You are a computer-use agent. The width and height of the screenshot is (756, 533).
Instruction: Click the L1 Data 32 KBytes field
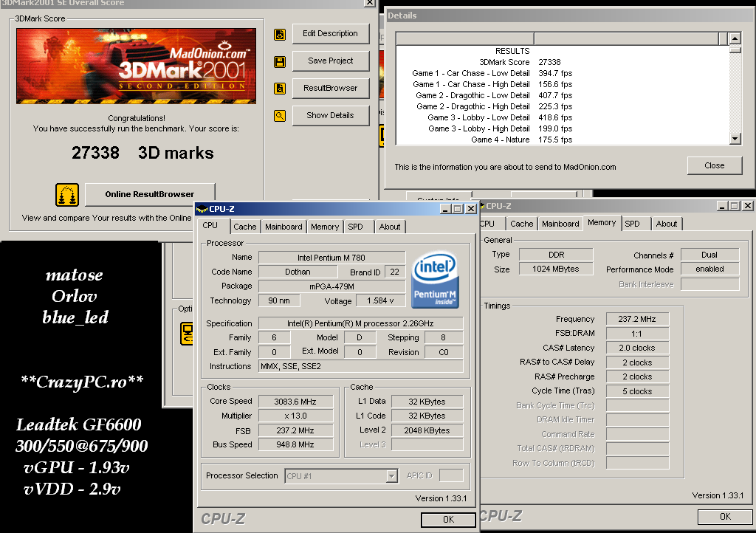click(x=427, y=402)
